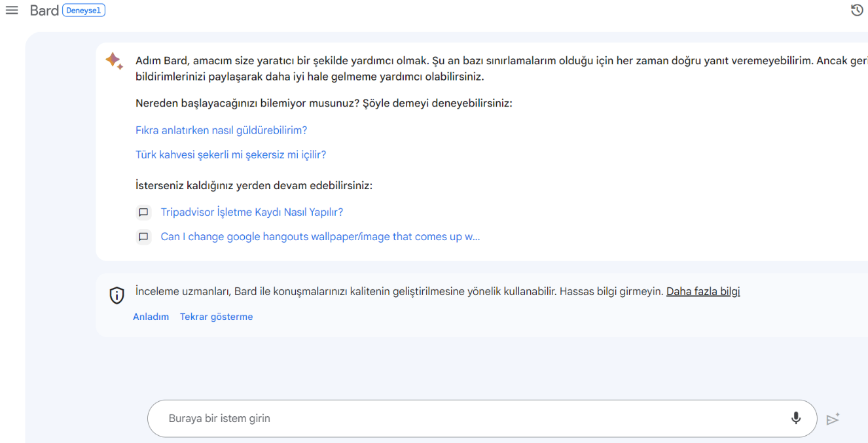Click the Anladım button
The height and width of the screenshot is (443, 868).
151,317
